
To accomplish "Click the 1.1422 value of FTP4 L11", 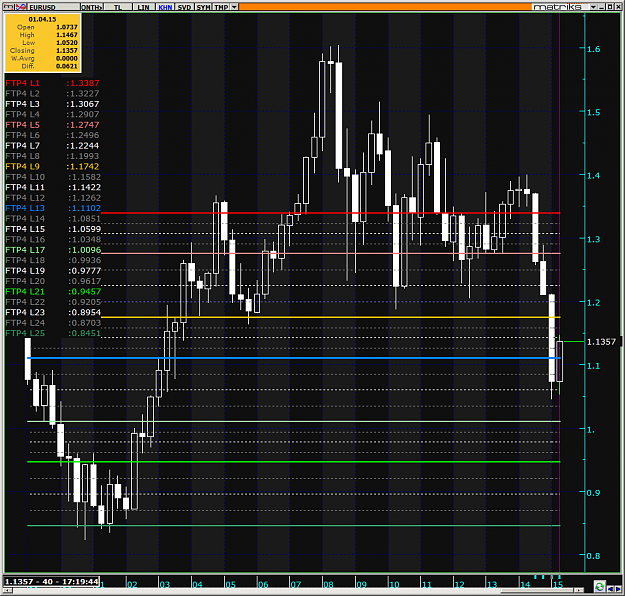I will click(x=84, y=187).
